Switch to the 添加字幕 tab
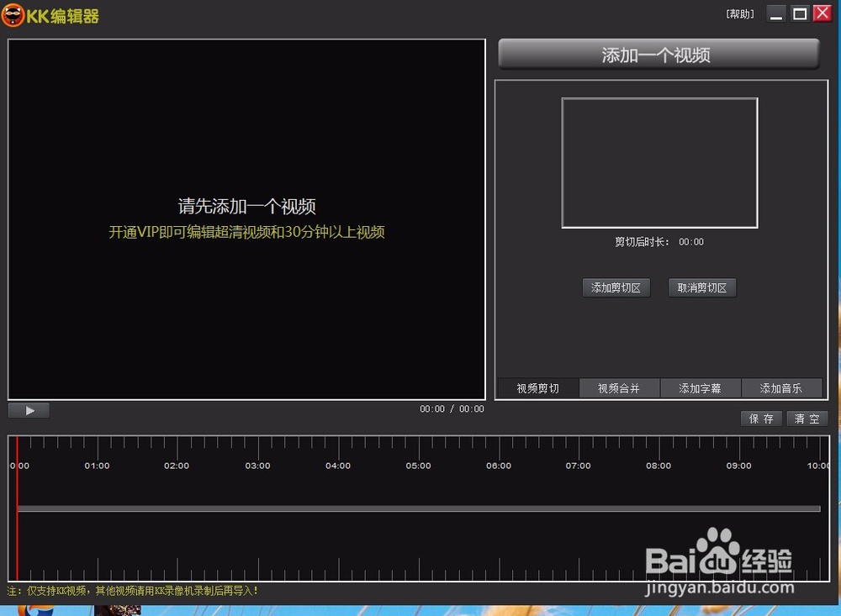Viewport: 841px width, 616px height. [x=701, y=387]
